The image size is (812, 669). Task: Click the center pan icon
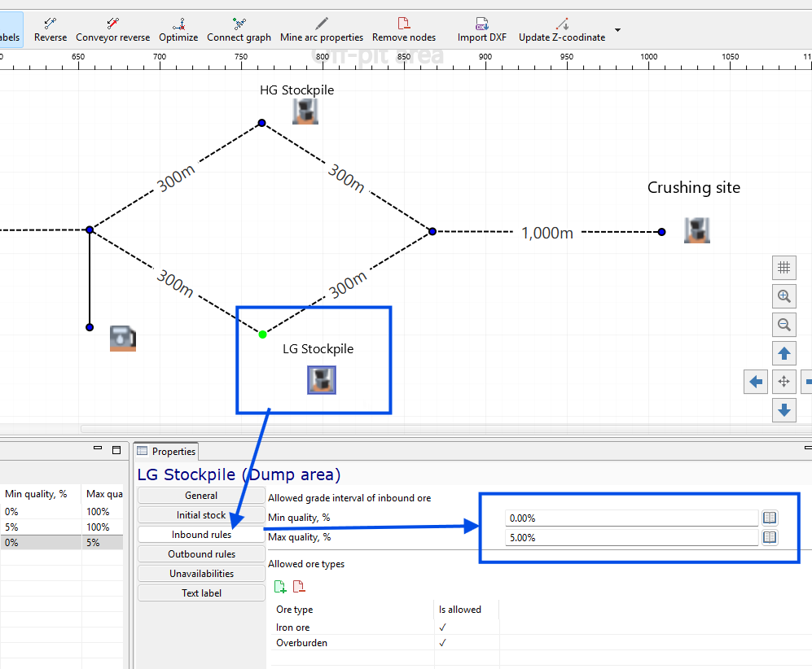784,382
